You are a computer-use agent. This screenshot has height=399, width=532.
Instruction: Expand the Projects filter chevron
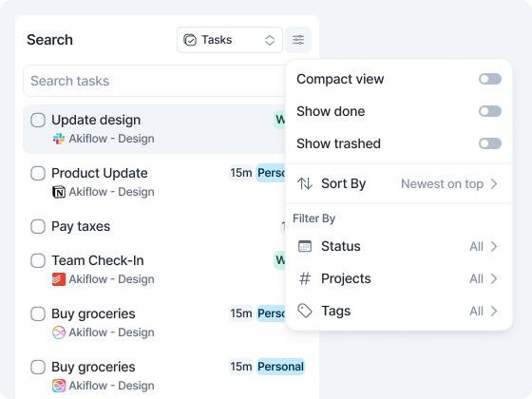tap(494, 278)
